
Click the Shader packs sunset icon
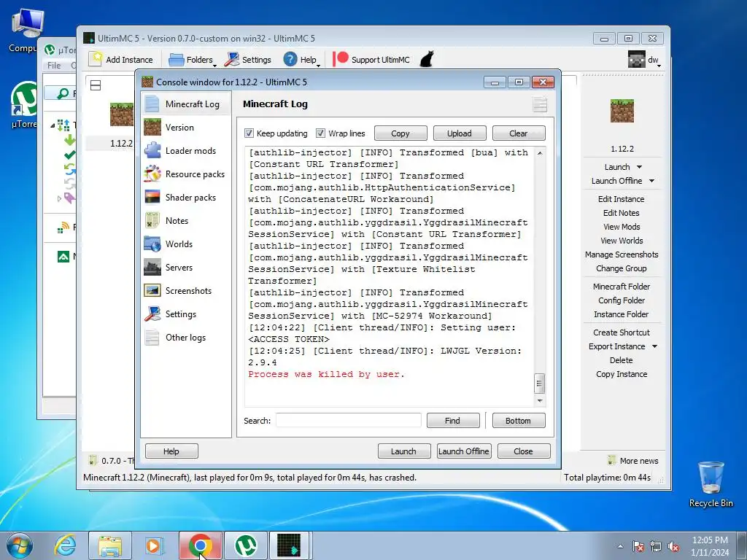click(x=152, y=197)
